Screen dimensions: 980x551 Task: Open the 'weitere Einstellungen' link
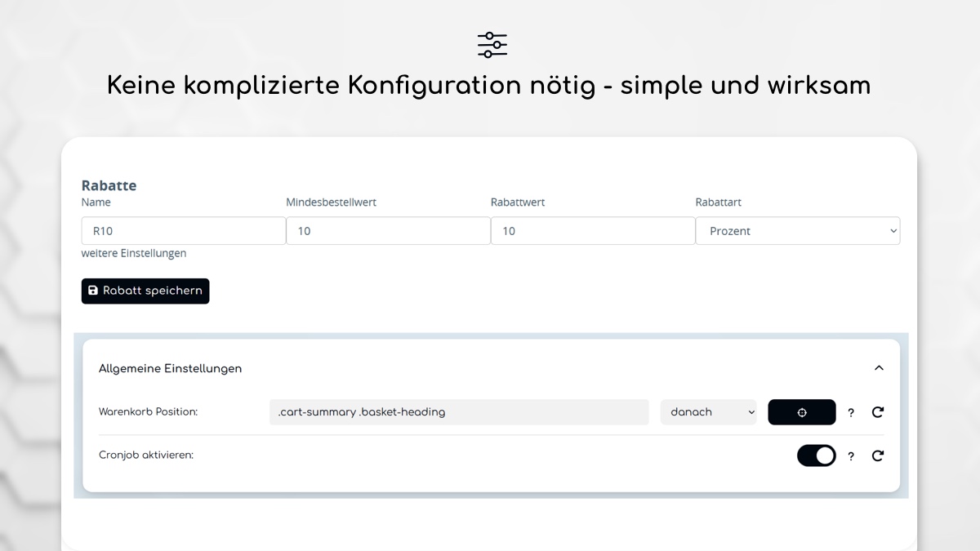[134, 253]
